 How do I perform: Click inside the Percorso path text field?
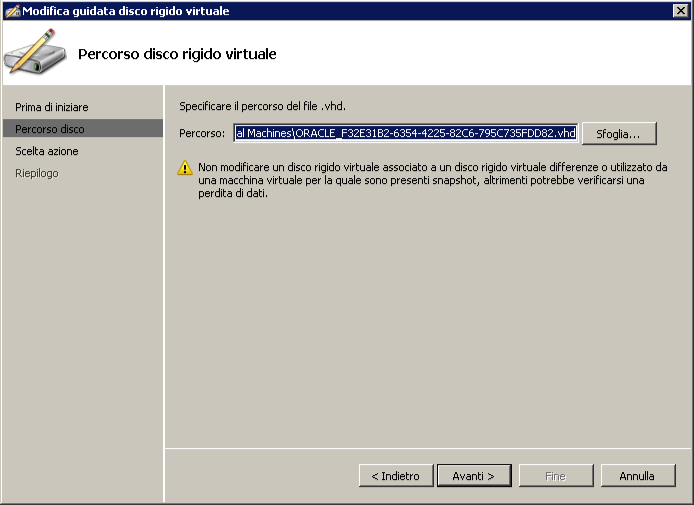[405, 133]
